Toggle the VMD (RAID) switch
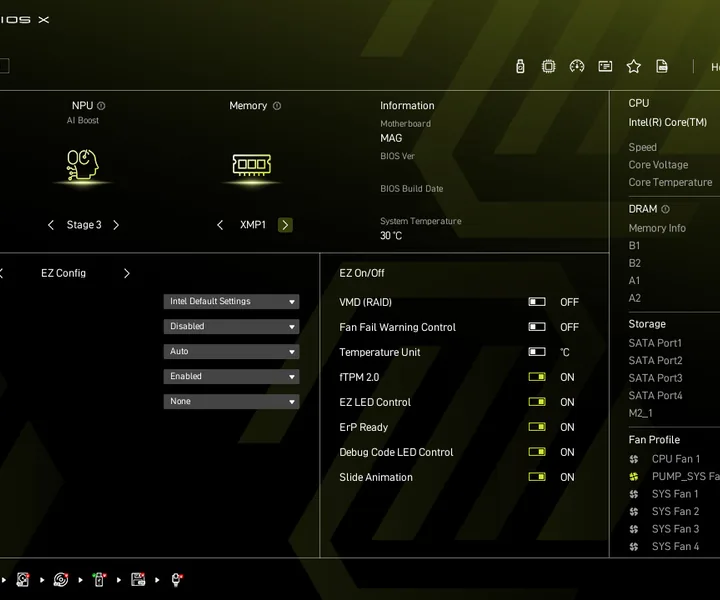Screen dimensions: 720x600 [x=537, y=302]
